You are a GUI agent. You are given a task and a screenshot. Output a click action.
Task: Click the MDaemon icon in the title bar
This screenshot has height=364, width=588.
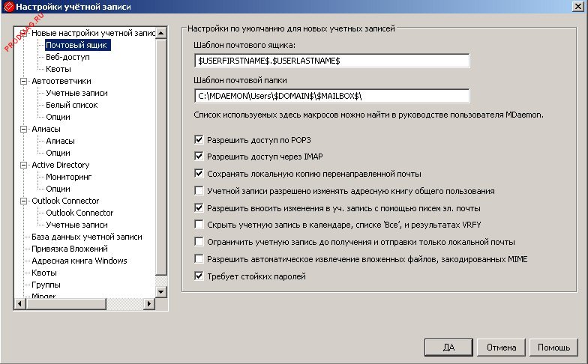tap(7, 7)
